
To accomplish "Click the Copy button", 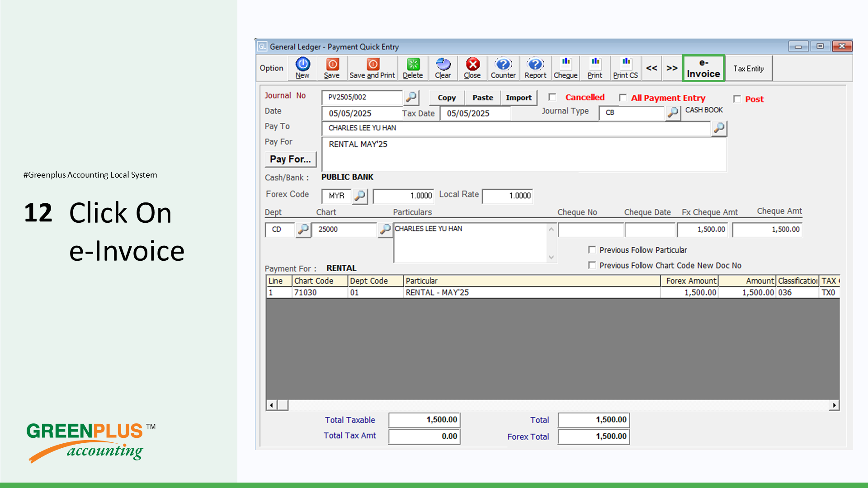I will [x=447, y=98].
